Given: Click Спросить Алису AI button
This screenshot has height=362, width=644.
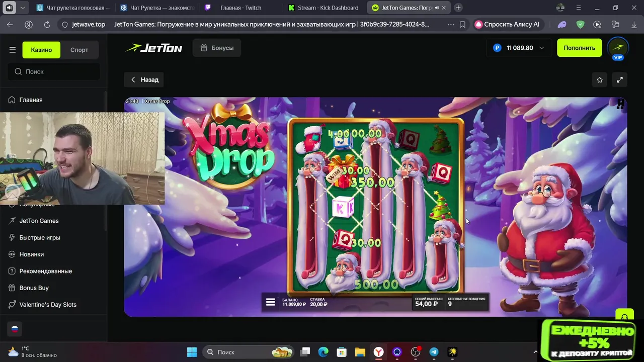Looking at the screenshot, I should (x=508, y=24).
